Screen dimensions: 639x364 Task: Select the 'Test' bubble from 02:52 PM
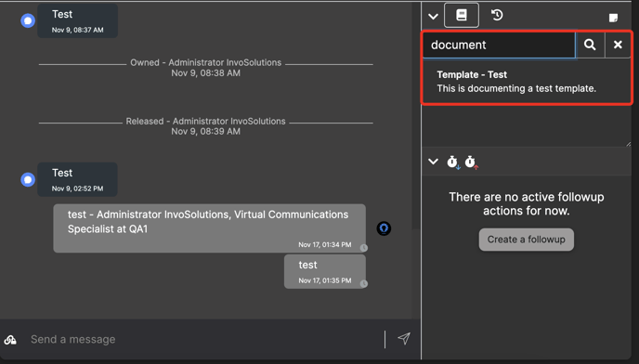(x=77, y=179)
